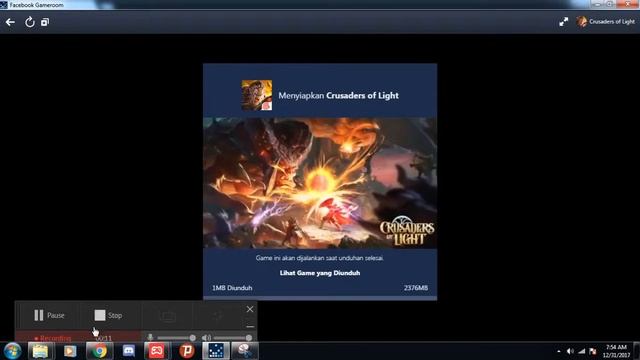Screen dimensions: 640x360
Task: Open the system volume tray icon
Action: click(x=570, y=351)
